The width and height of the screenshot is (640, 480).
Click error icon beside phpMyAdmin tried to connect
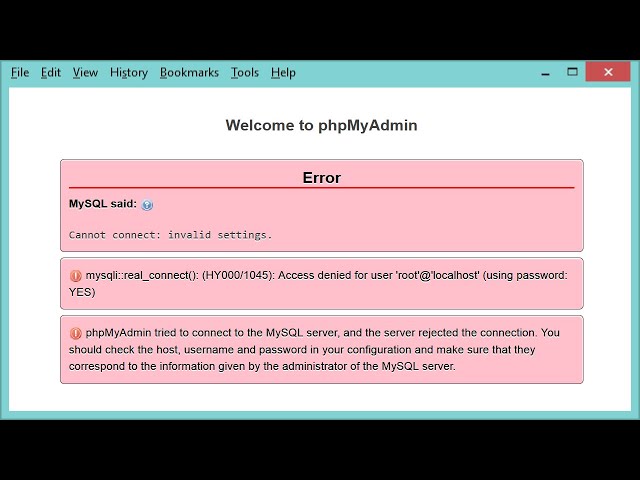(x=76, y=333)
